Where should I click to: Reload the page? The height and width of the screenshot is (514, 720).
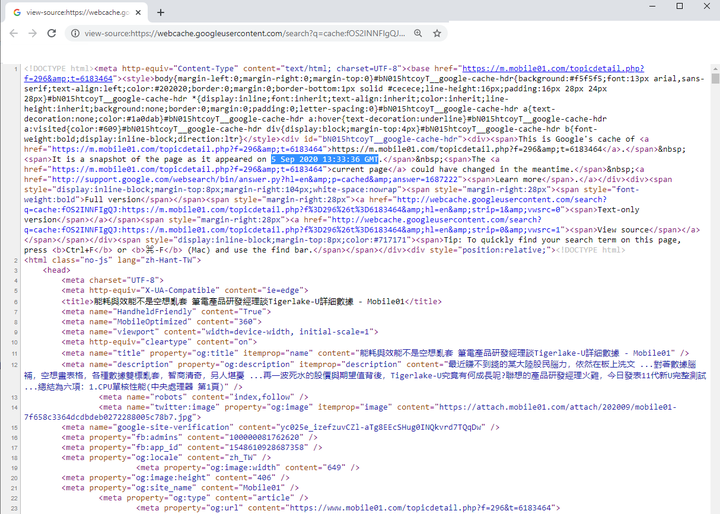[51, 34]
